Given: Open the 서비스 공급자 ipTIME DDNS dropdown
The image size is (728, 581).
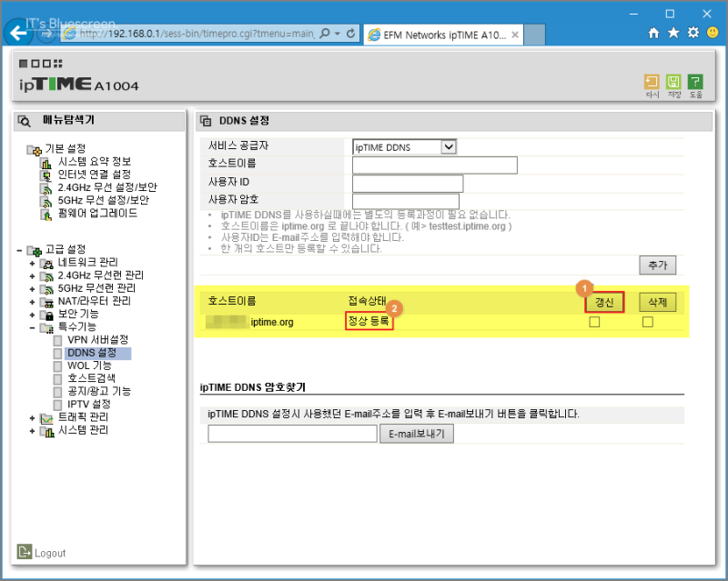Looking at the screenshot, I should point(404,147).
